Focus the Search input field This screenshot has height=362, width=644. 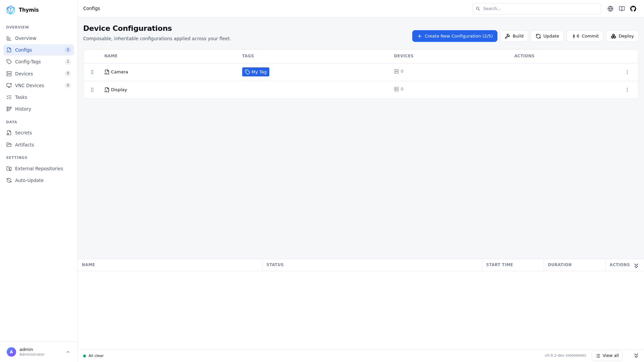point(536,9)
